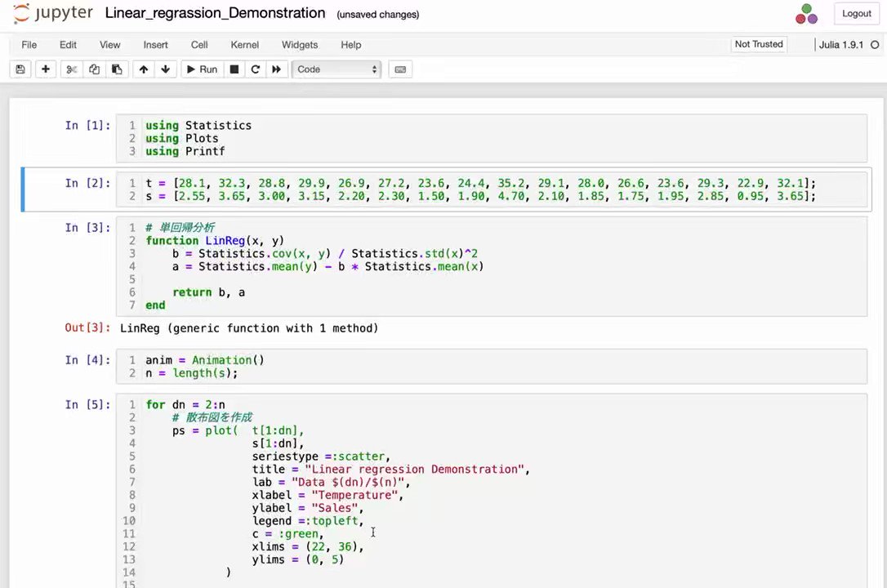Paste cells below icon
The height and width of the screenshot is (588, 887).
click(117, 69)
